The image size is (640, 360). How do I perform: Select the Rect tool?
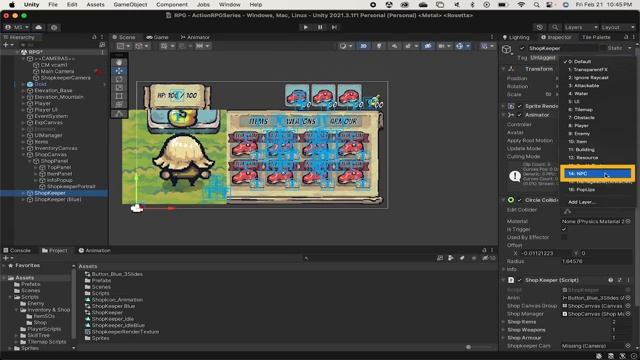coord(119,96)
